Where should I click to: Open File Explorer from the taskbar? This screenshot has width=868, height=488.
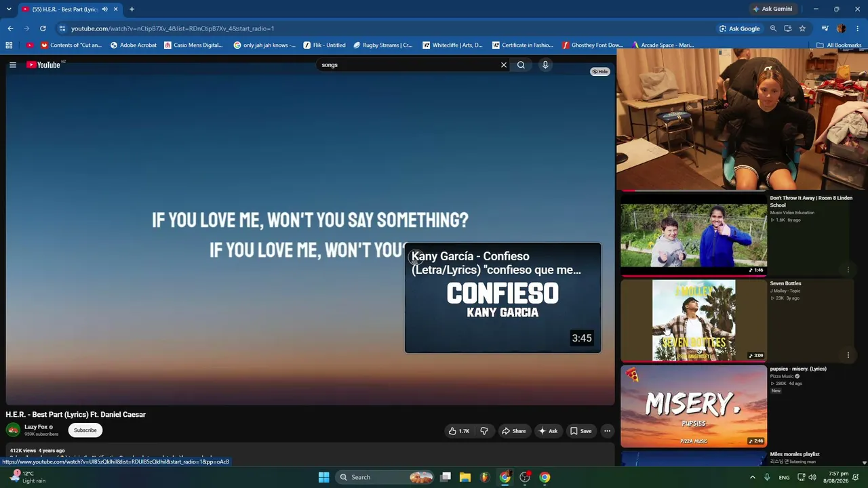(465, 477)
